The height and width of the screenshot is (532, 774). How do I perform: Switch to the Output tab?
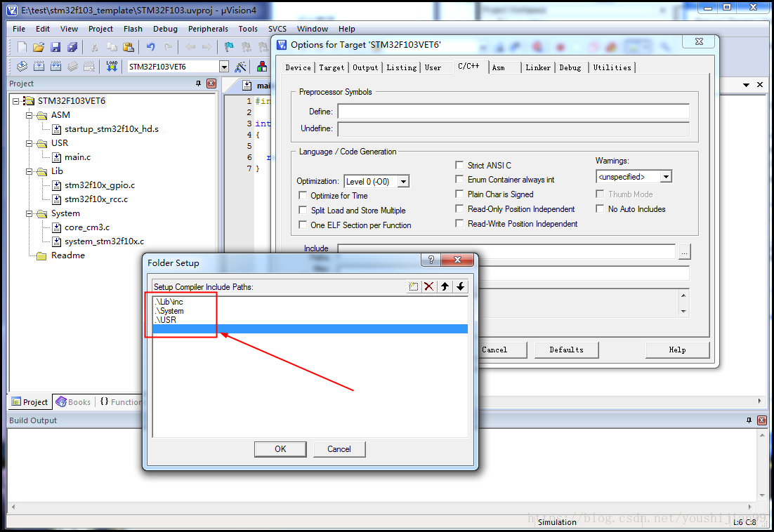pos(365,67)
